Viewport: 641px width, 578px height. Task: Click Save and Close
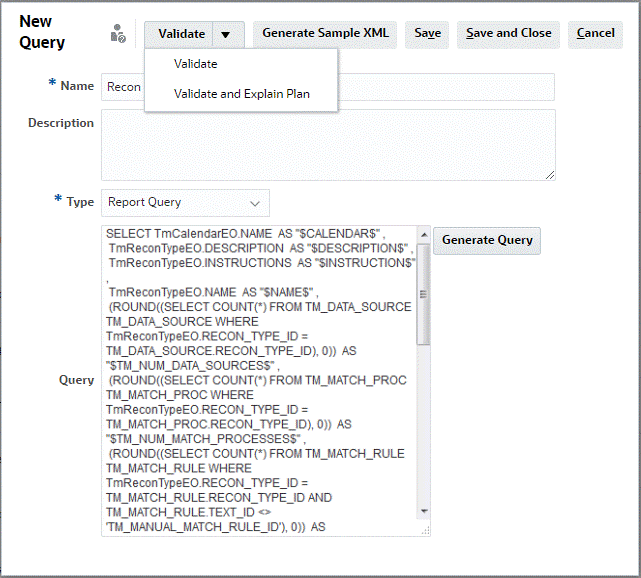coord(508,34)
